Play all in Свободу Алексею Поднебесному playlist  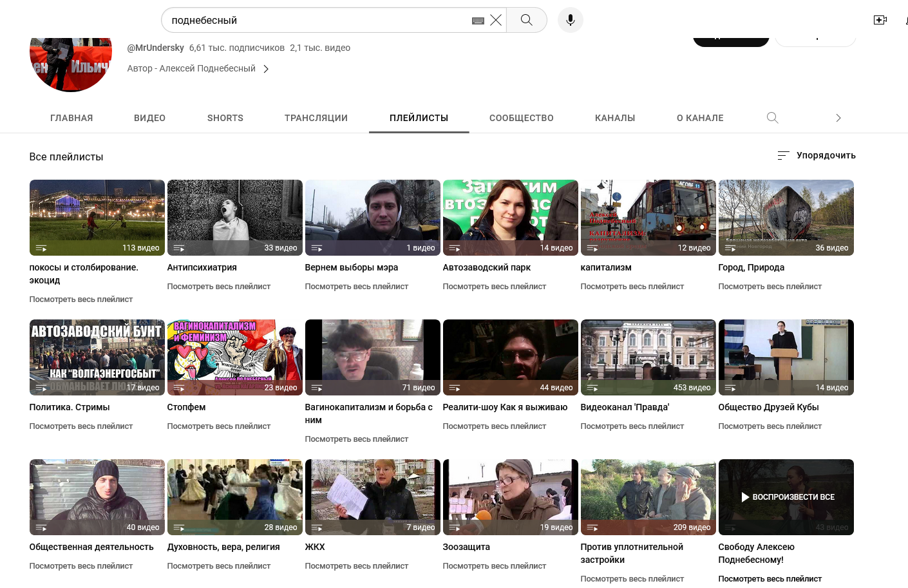coord(786,497)
